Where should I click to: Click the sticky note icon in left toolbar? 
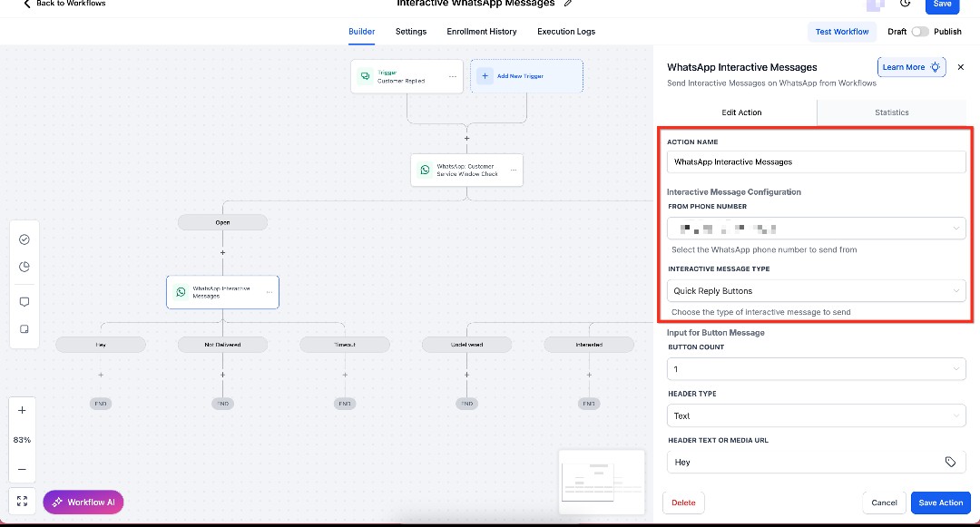(x=24, y=329)
